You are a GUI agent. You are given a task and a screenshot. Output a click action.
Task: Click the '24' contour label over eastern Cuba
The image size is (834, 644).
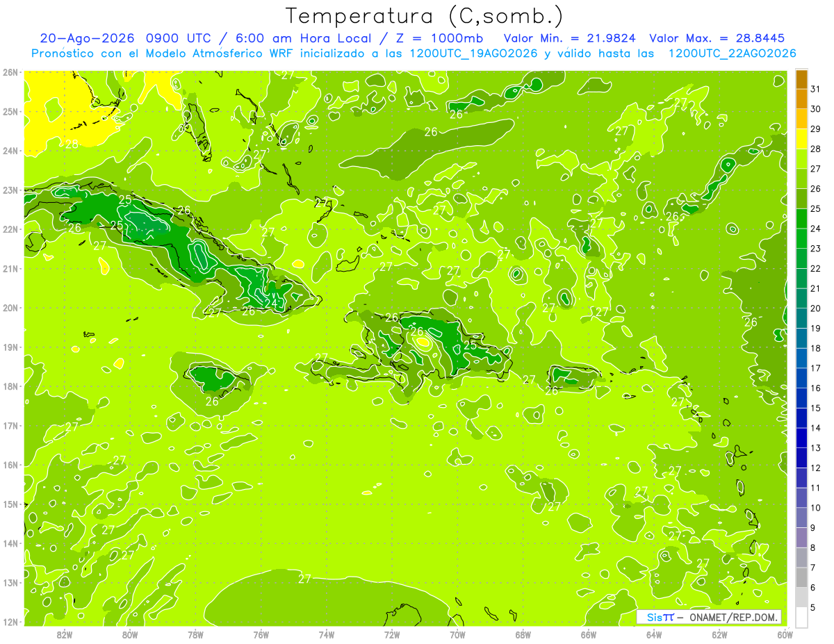272,303
